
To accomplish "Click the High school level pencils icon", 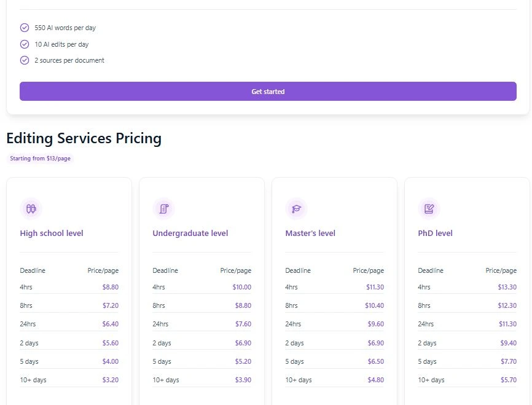I will (31, 209).
